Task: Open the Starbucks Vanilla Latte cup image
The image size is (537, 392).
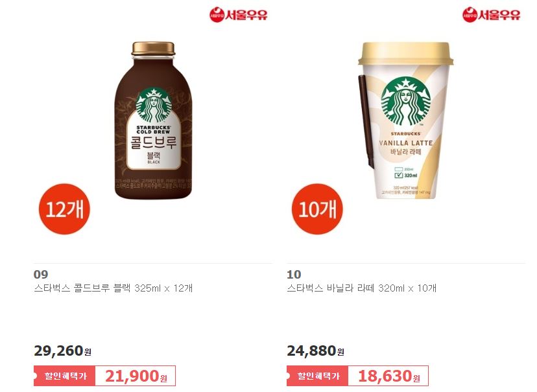Action: (405, 120)
